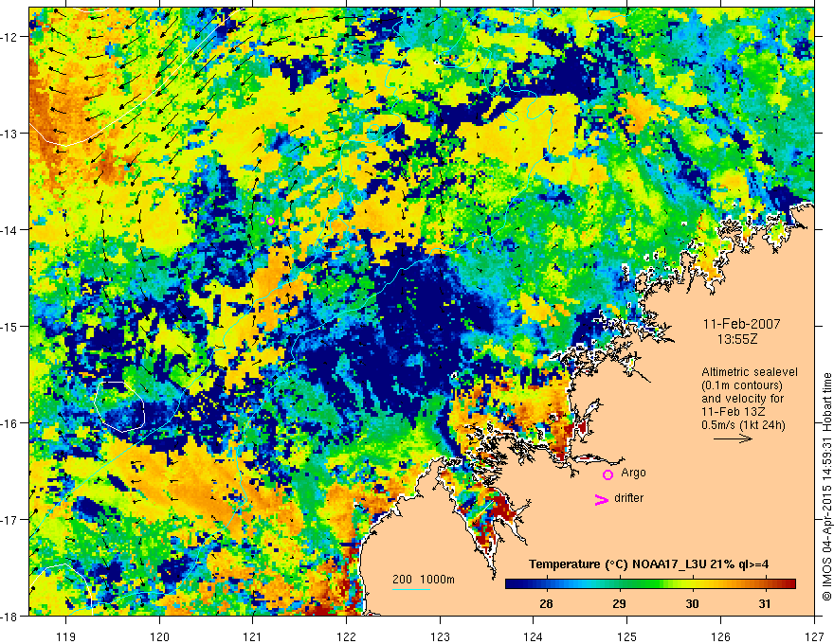Click longitude axis label 127
The height and width of the screenshot is (644, 834).
pyautogui.click(x=814, y=636)
